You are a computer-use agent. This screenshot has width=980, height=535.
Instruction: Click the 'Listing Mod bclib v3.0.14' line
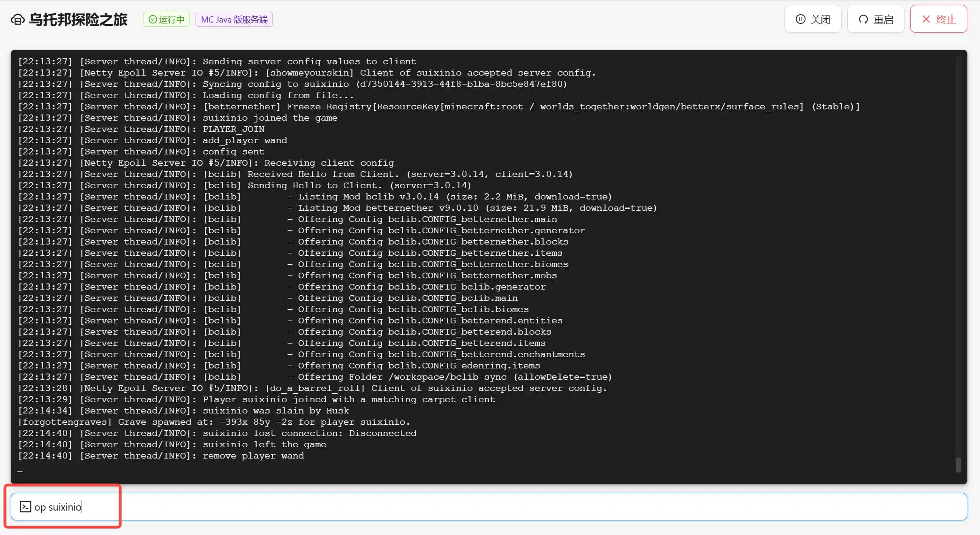(315, 197)
